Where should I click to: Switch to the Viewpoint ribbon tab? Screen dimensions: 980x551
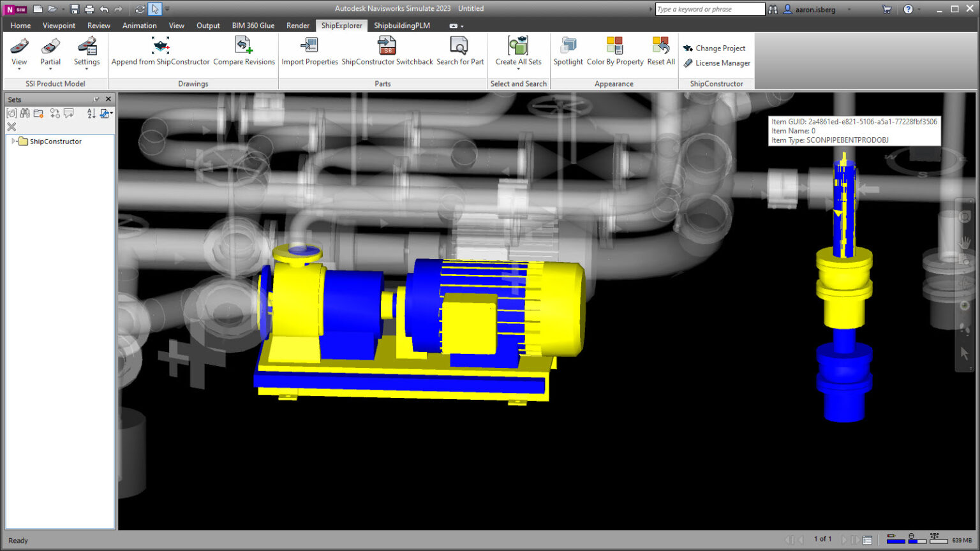(x=59, y=26)
